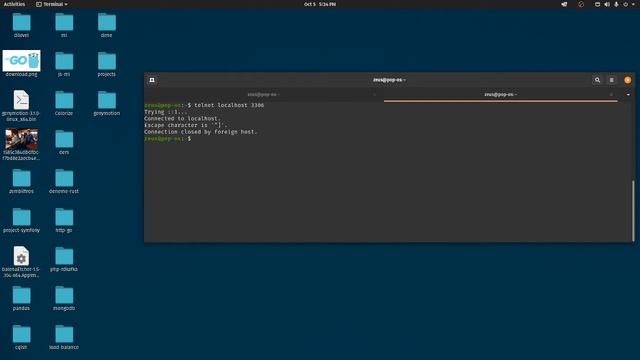Viewport: 640px width, 360px height.
Task: Close the terminal with the orange button
Action: click(627, 80)
